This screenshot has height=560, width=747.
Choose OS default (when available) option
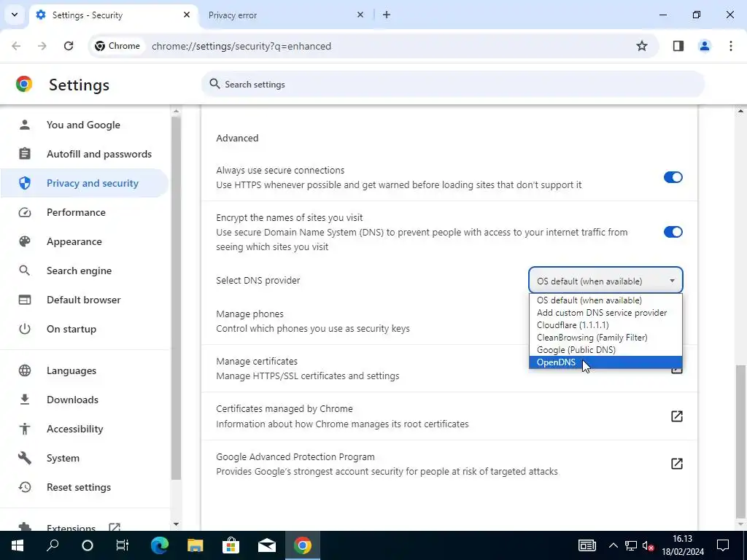[x=605, y=300]
